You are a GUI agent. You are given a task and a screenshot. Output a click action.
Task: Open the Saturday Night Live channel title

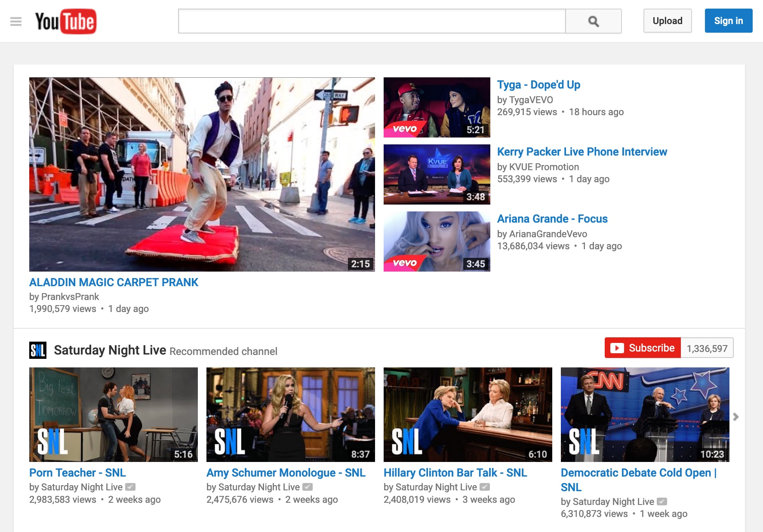click(x=110, y=350)
